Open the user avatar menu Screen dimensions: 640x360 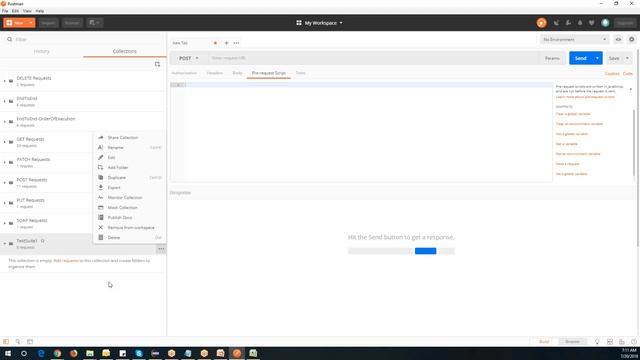[605, 23]
